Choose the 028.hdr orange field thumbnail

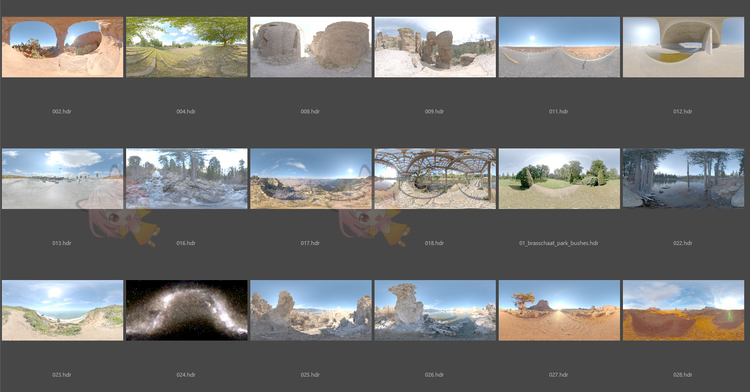[x=683, y=310]
